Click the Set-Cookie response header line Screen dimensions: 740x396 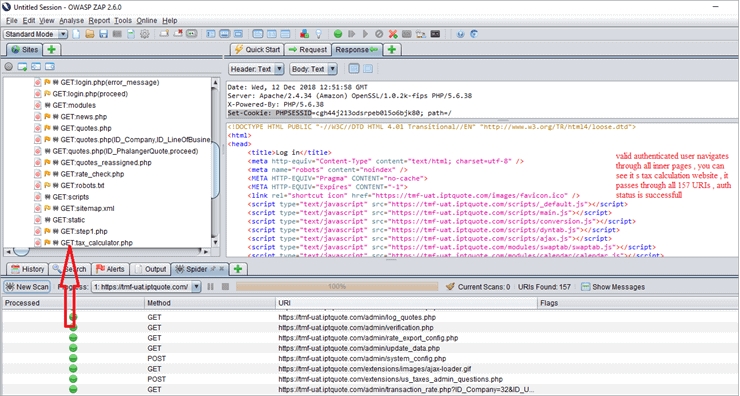coord(339,113)
